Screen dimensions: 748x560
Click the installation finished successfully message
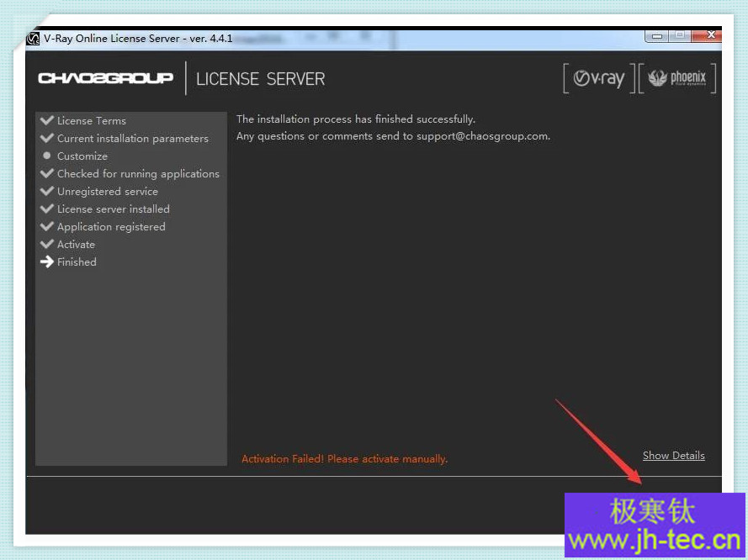click(x=356, y=119)
